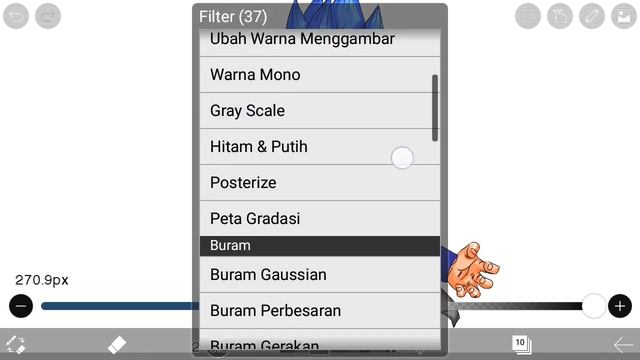Viewport: 640px width, 360px height.
Task: Click the blue brush thickness slider track
Action: tap(120, 306)
